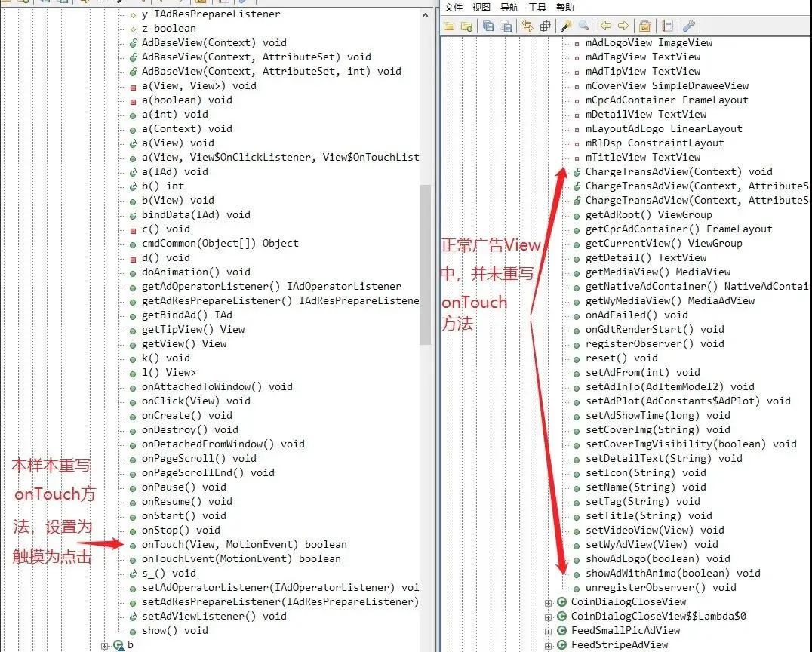The height and width of the screenshot is (652, 812).
Task: Click the add folder icon with green plus
Action: [466, 26]
